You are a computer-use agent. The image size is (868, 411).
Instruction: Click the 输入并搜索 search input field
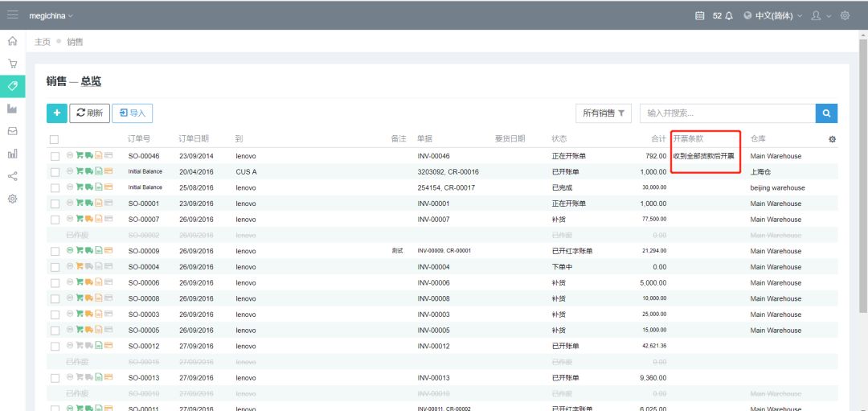pos(727,113)
